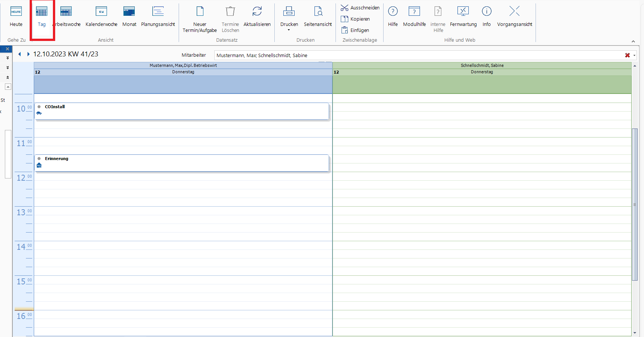The width and height of the screenshot is (644, 337).
Task: Open the Mitarbeiter selection dropdown arrow
Action: [634, 55]
